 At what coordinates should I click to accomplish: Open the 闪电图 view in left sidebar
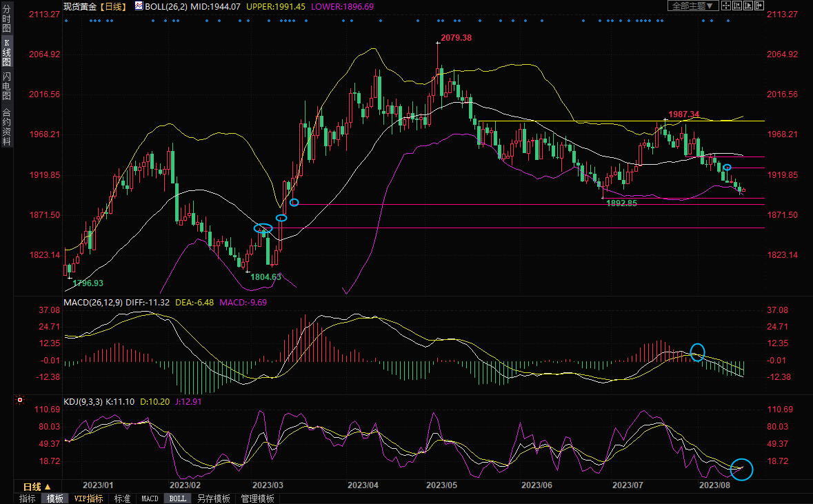coord(6,84)
